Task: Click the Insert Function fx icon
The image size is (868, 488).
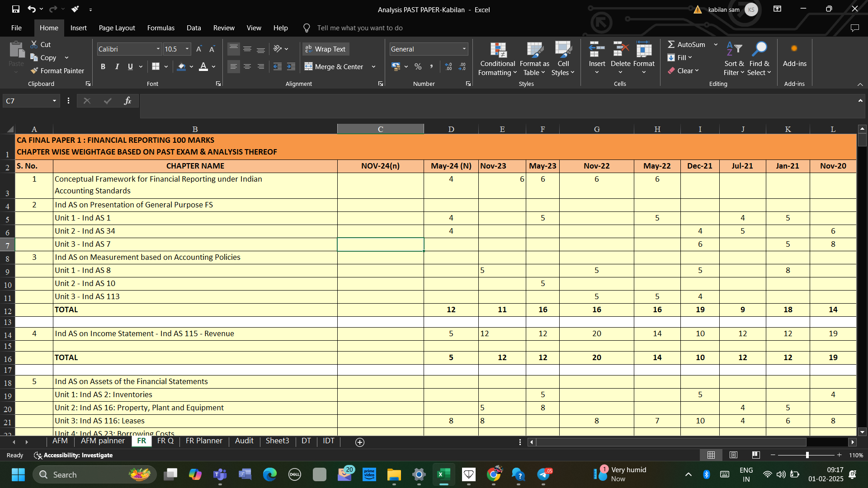Action: pyautogui.click(x=127, y=101)
